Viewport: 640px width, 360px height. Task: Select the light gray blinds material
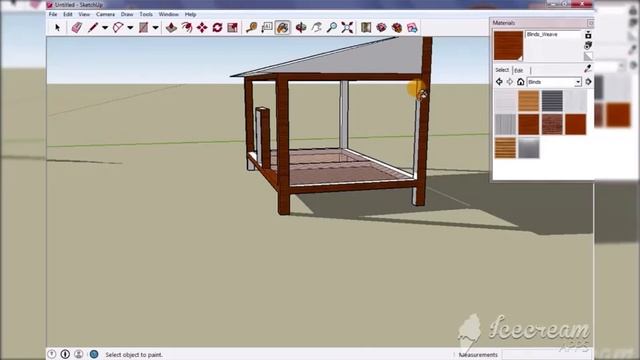(x=505, y=101)
